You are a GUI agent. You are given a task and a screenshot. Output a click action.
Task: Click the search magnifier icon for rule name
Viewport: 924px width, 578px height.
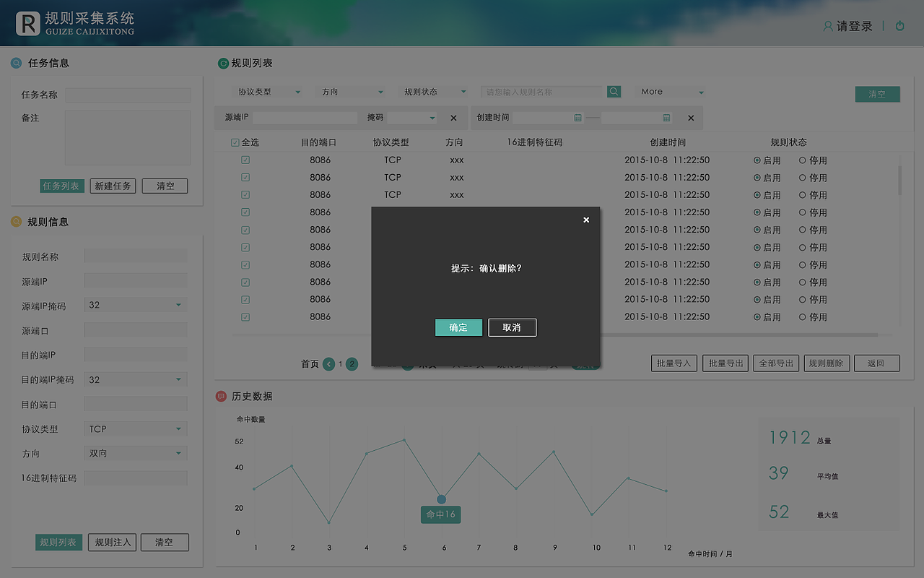[x=614, y=92]
